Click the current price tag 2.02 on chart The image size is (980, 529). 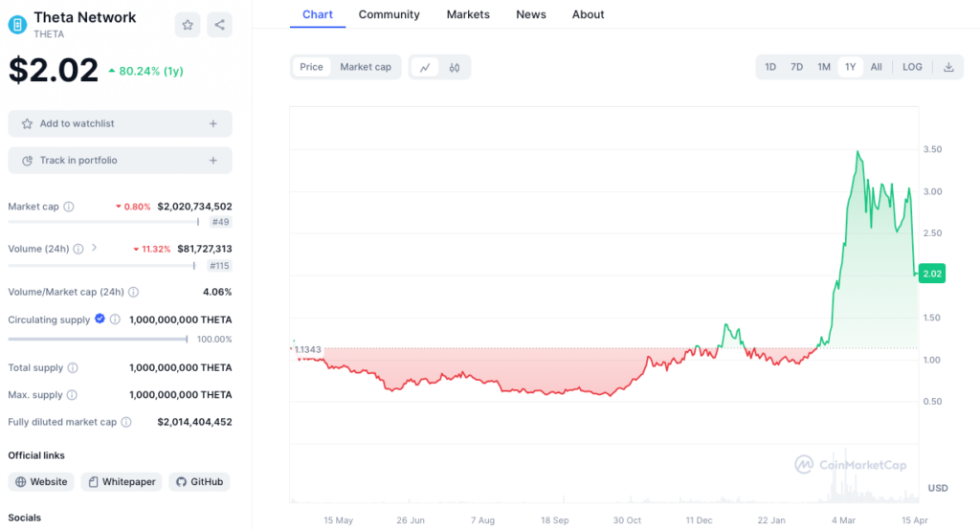coord(932,274)
